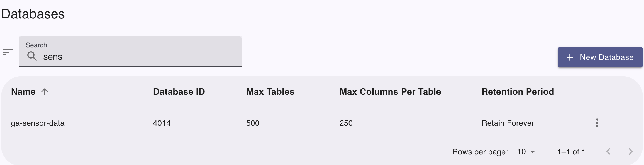Screen dimensions: 644x165
Task: Click the Max Columns Per Table header
Action: coord(390,92)
